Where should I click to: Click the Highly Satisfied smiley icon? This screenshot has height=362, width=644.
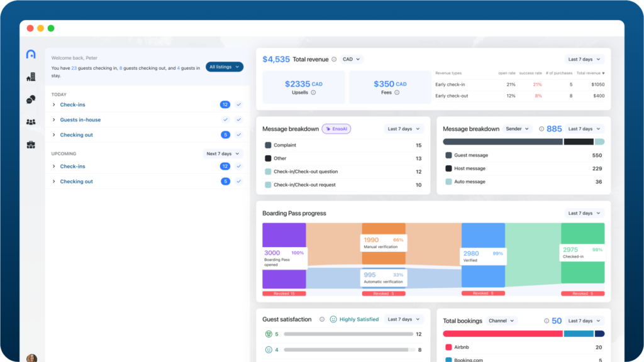333,319
